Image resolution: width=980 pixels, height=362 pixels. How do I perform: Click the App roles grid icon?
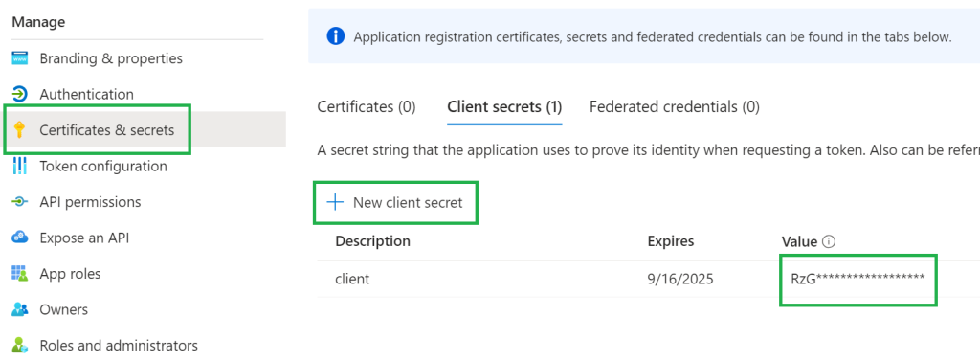tap(20, 274)
